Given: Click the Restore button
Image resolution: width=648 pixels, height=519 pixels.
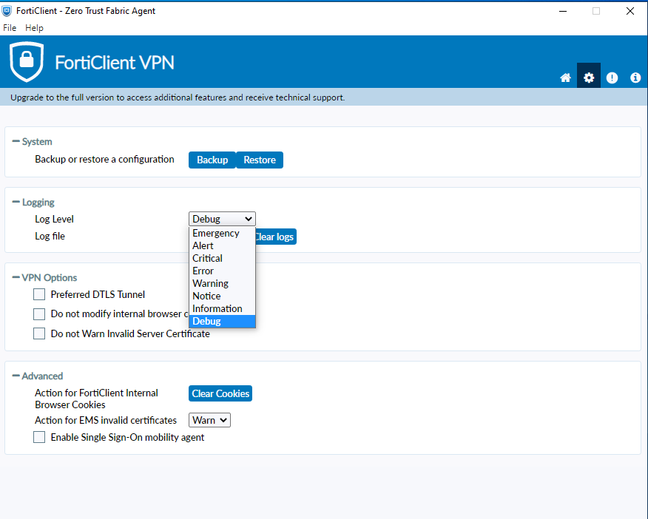Looking at the screenshot, I should [x=260, y=160].
